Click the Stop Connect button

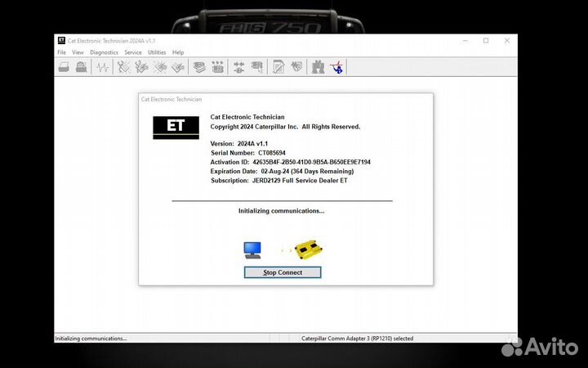coord(283,272)
